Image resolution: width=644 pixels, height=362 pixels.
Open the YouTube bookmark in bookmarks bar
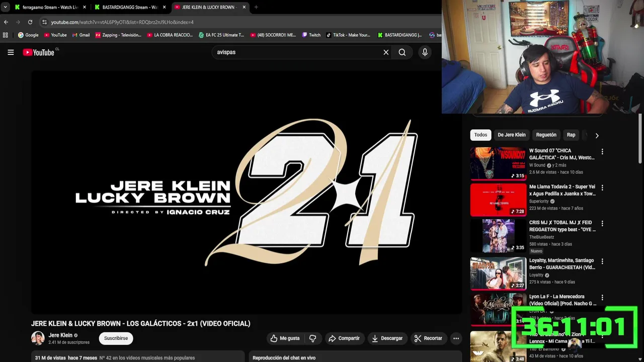pos(55,35)
